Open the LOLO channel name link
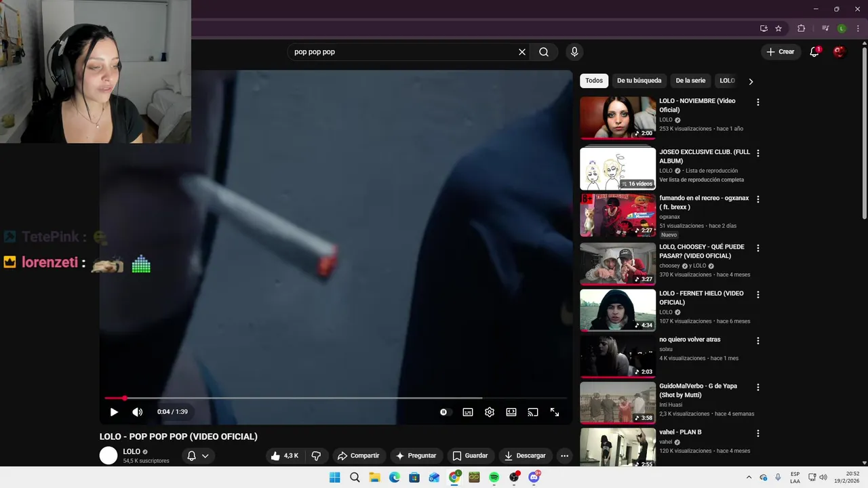Screen dimensions: 868x488 tap(132, 451)
